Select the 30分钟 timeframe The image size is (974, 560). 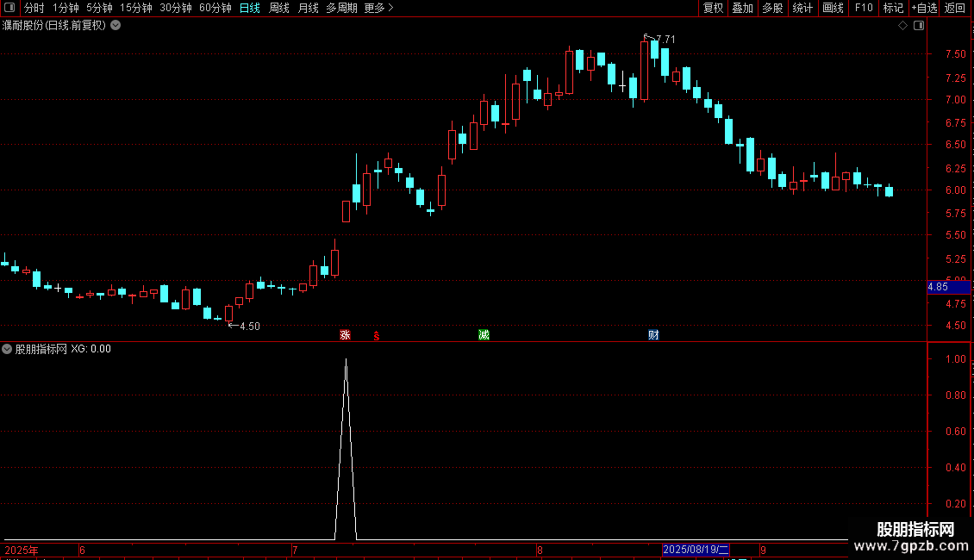[176, 8]
